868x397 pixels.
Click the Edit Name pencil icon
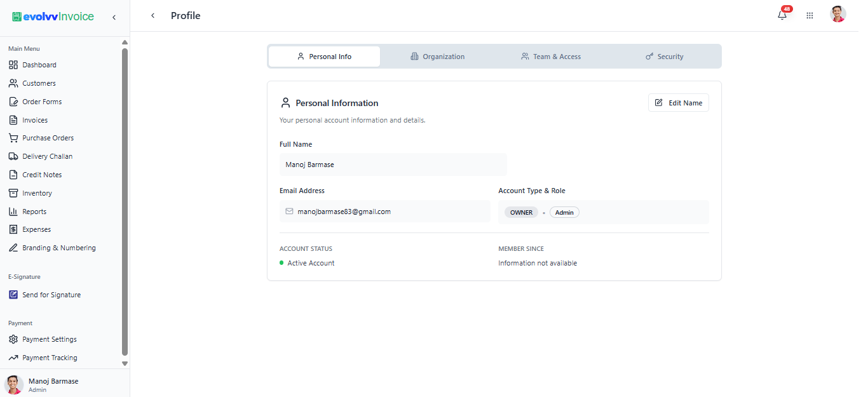[x=659, y=103]
